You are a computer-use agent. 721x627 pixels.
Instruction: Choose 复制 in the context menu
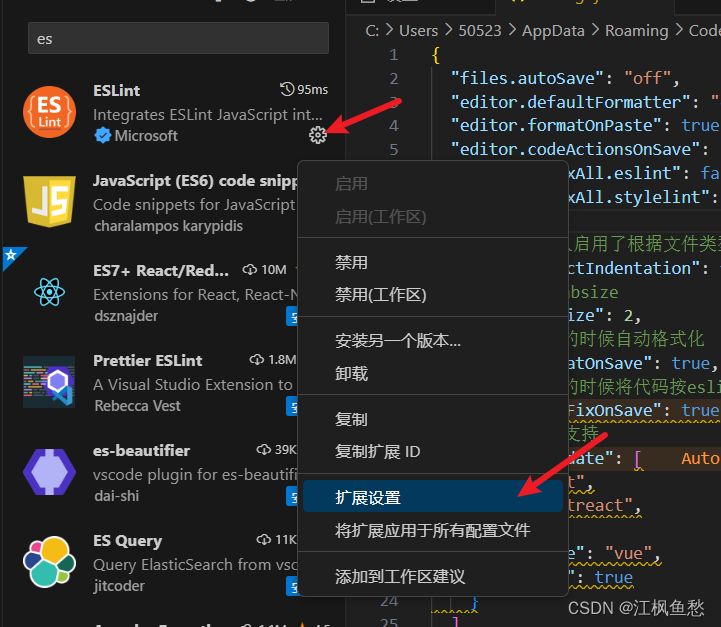[432, 420]
